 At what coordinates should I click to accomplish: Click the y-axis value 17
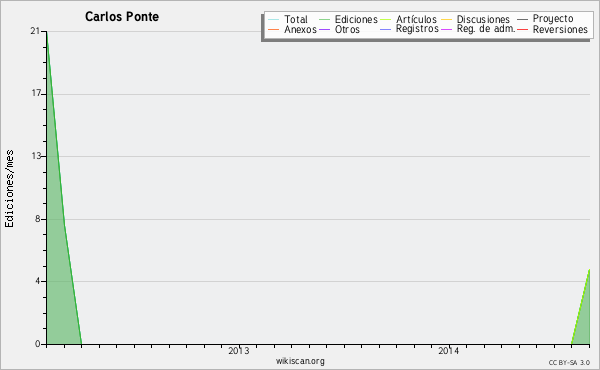pos(36,93)
